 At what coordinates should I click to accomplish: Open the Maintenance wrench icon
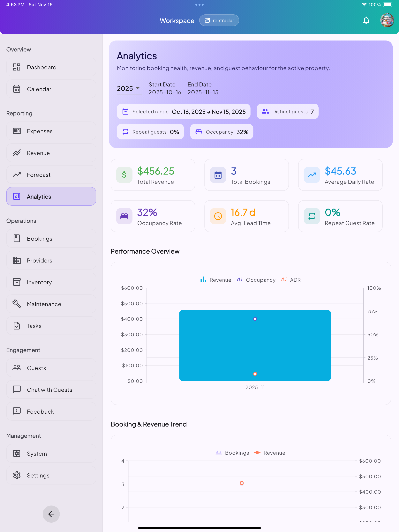pyautogui.click(x=17, y=304)
